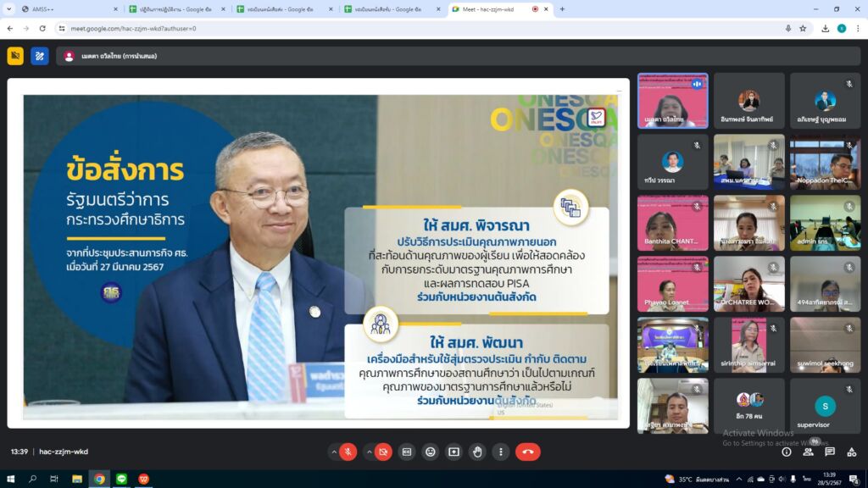868x488 pixels.
Task: Expand the camera video settings arrow
Action: (369, 452)
